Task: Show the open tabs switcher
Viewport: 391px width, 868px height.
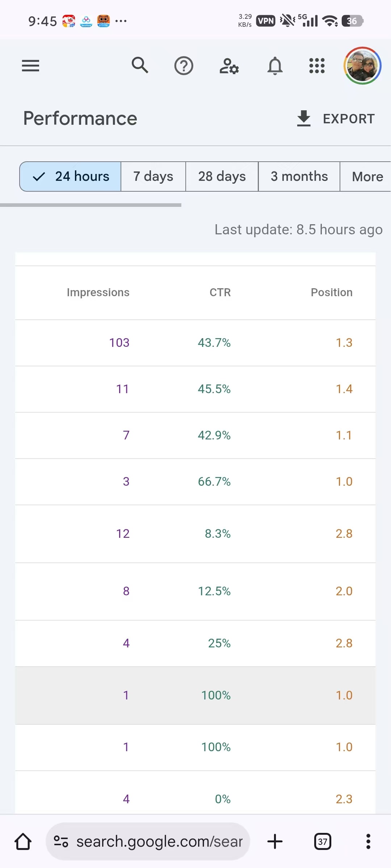Action: coord(323,841)
